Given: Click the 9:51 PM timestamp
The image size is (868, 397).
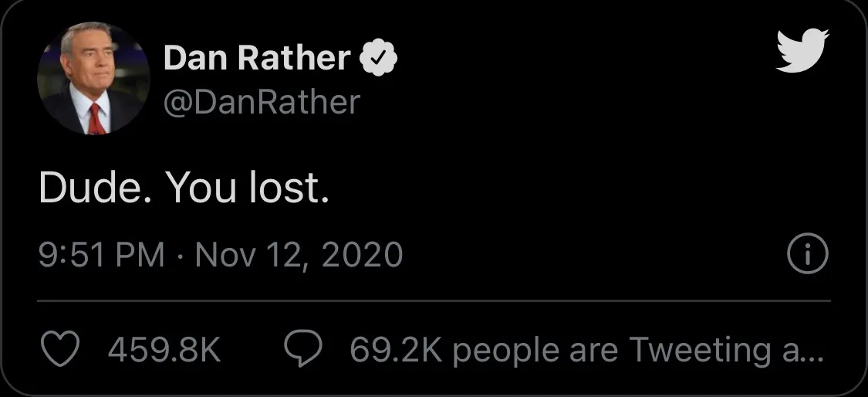Looking at the screenshot, I should click(x=102, y=255).
